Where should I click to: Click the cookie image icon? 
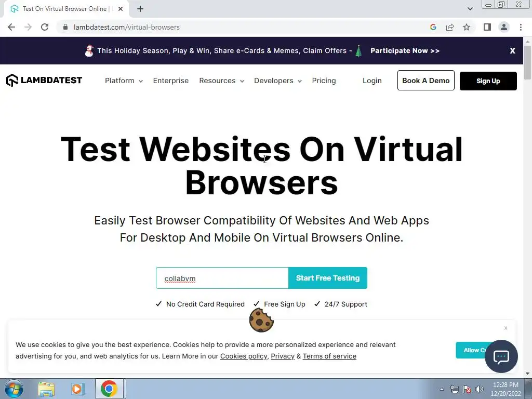click(261, 320)
